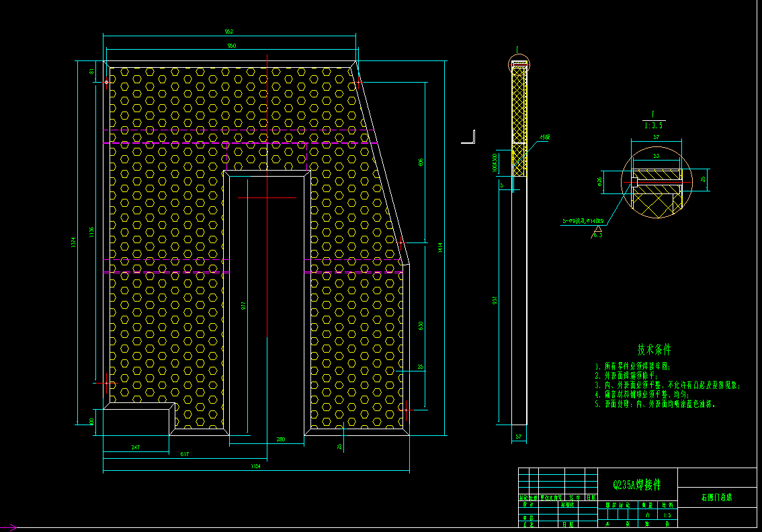Select the 比例 header cell in title block
Viewport: 762px width, 532px height.
[668, 505]
